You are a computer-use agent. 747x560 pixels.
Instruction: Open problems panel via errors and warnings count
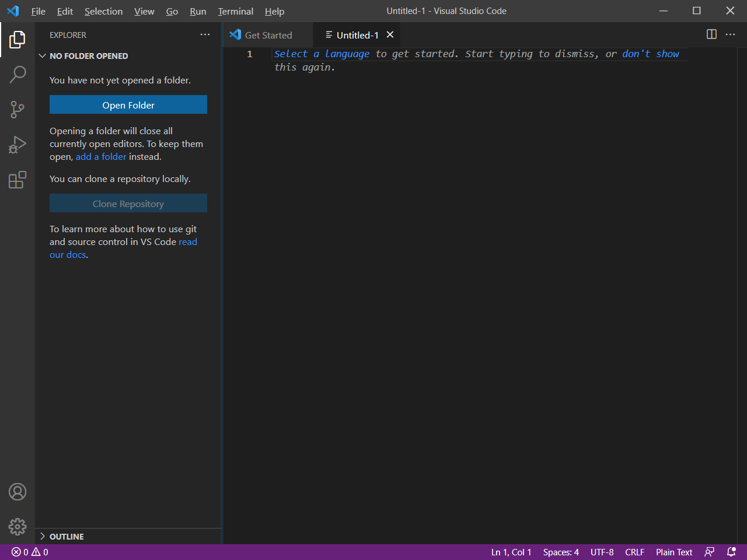pyautogui.click(x=30, y=552)
